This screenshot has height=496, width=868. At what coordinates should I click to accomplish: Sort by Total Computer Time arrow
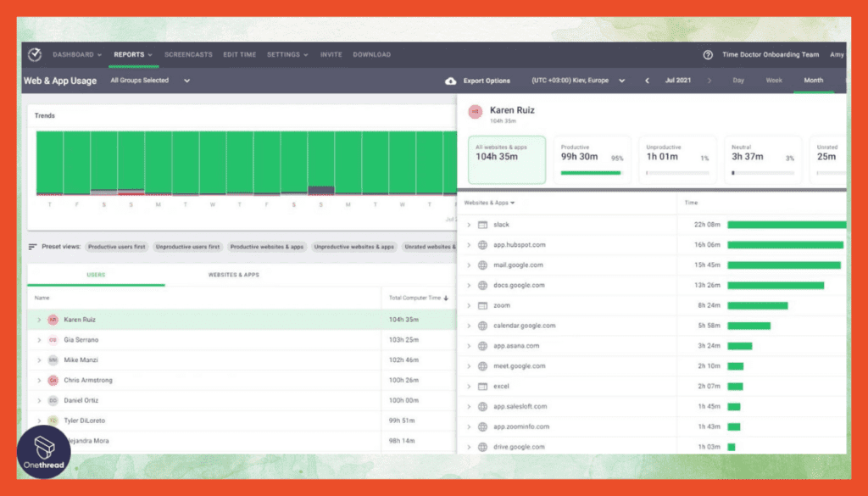coord(446,298)
